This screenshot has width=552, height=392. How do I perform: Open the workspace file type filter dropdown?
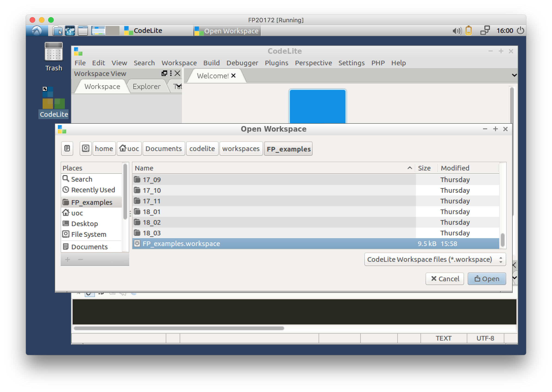[x=435, y=259]
